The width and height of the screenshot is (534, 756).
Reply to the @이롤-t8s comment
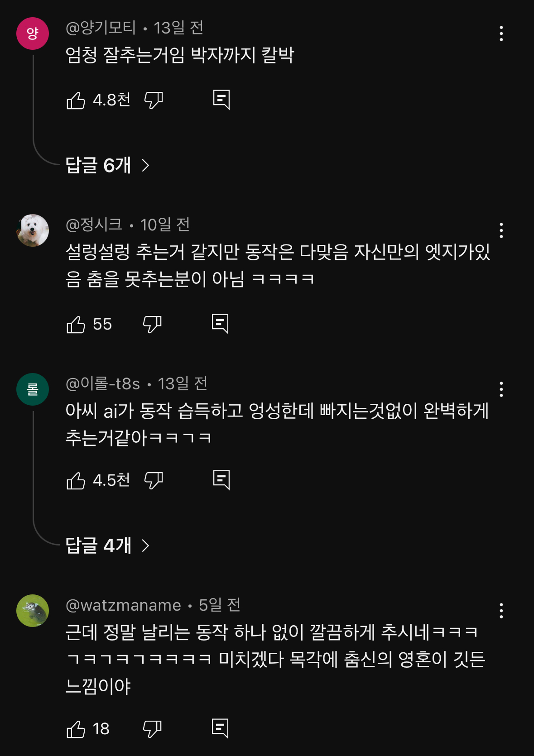221,480
